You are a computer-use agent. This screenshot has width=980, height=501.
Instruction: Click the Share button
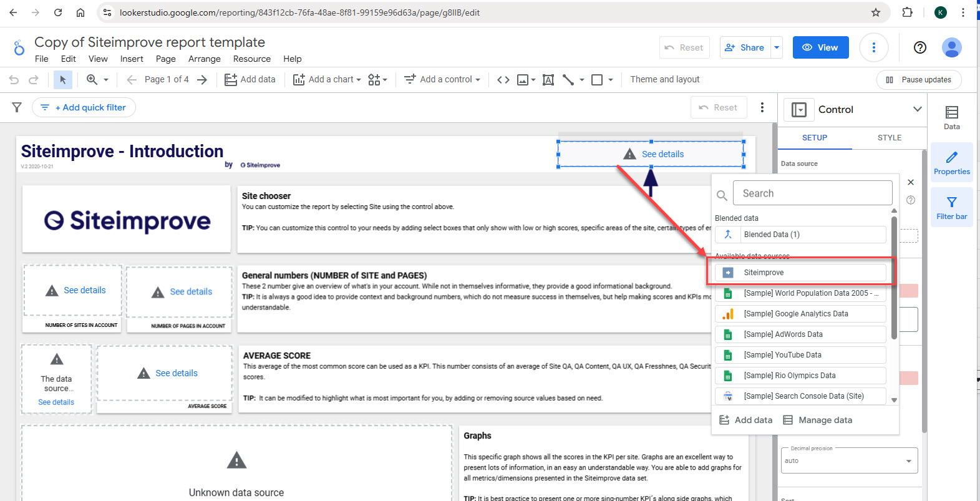point(745,47)
